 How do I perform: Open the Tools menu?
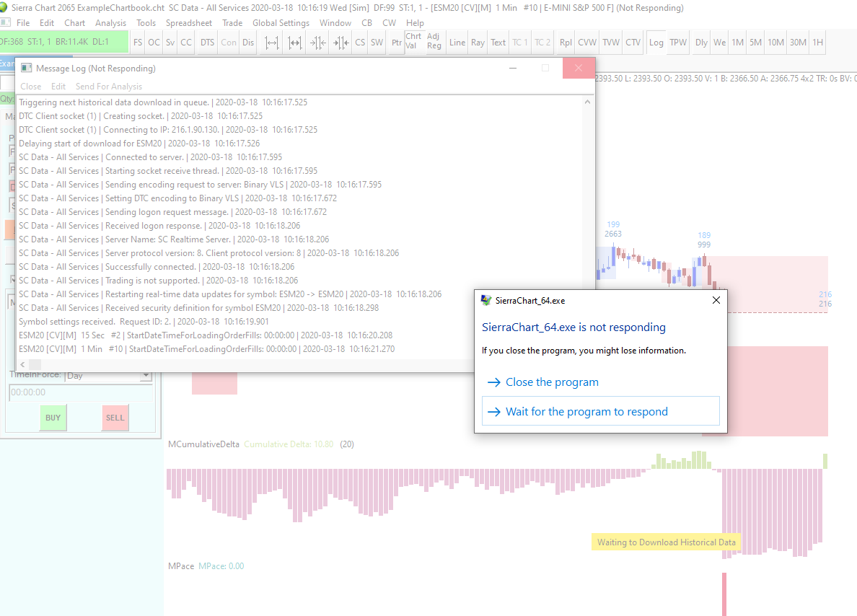pyautogui.click(x=146, y=23)
